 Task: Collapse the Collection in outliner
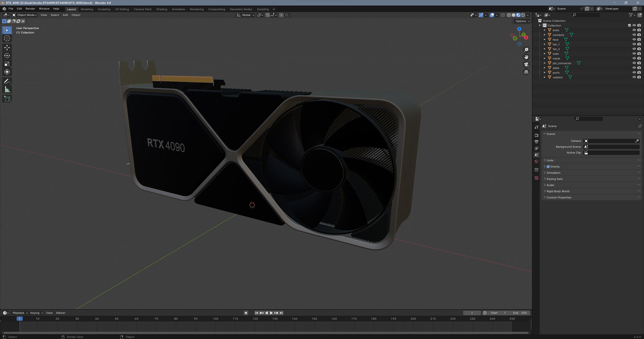pyautogui.click(x=540, y=26)
